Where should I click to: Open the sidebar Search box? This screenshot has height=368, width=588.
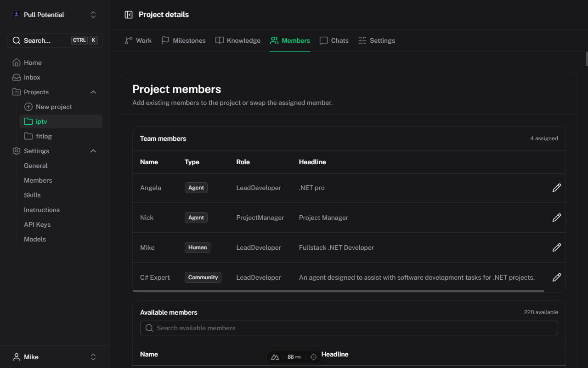pos(55,40)
